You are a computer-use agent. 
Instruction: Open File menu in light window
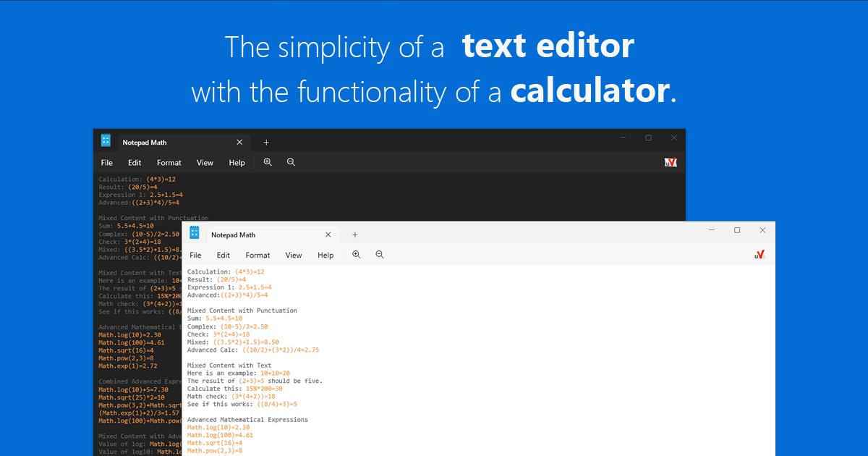tap(195, 256)
